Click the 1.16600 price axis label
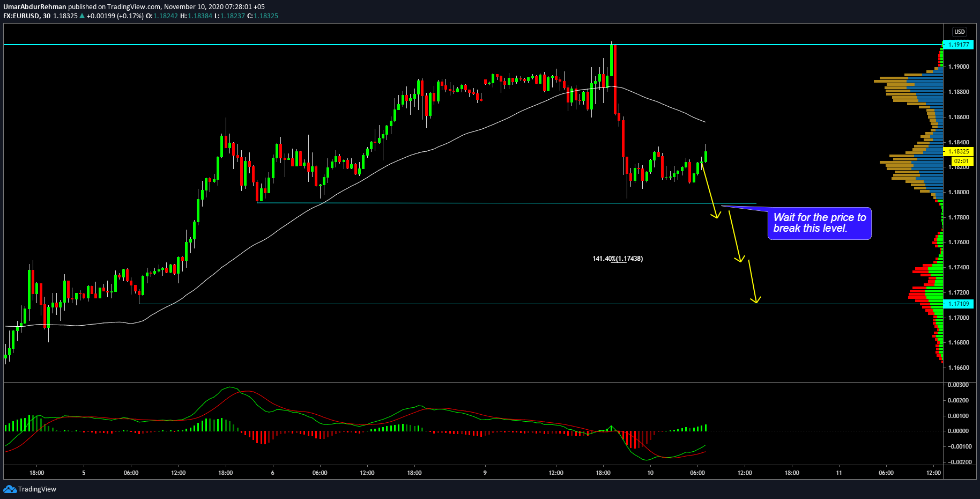 959,368
